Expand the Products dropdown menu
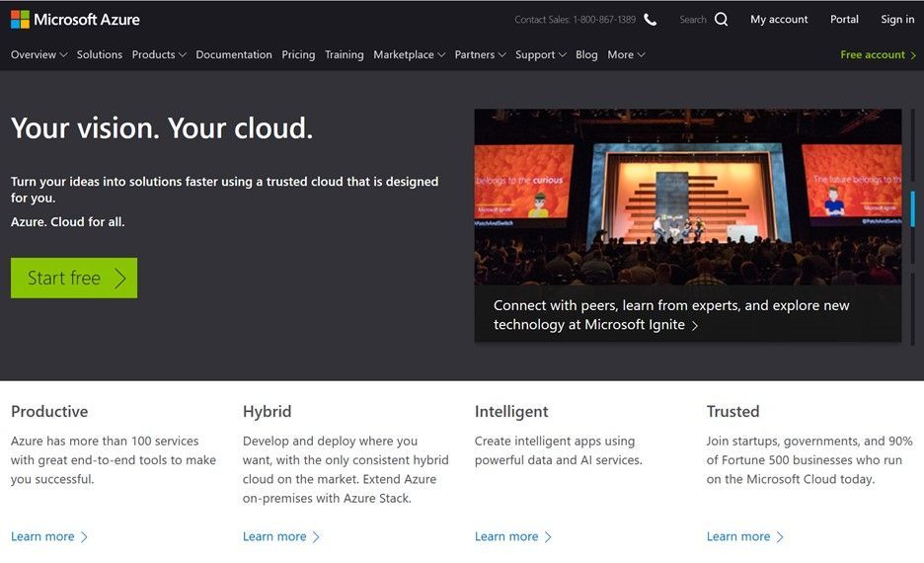The image size is (924, 563). coord(159,55)
